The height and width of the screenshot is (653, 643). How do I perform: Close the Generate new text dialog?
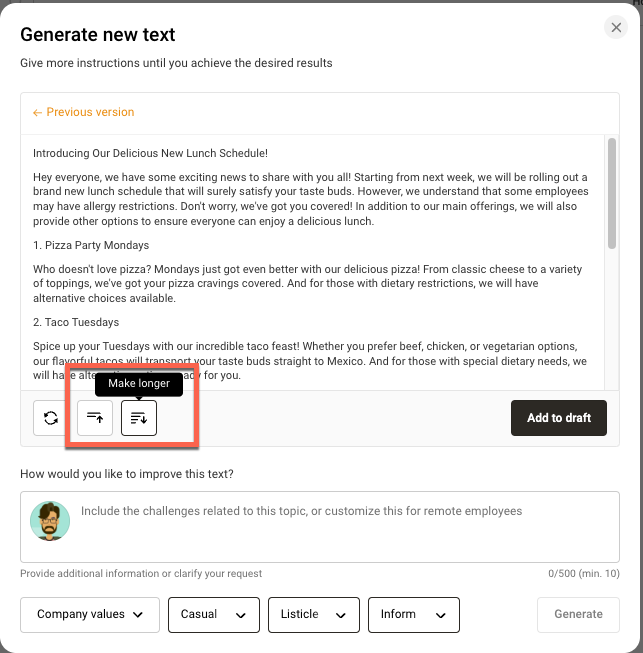pyautogui.click(x=616, y=28)
